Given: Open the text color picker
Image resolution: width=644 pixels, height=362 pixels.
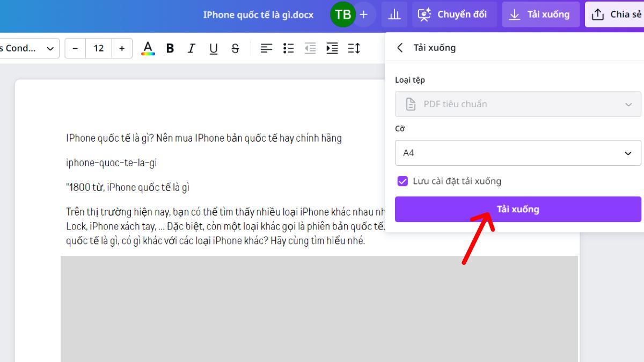Looking at the screenshot, I should [x=148, y=48].
